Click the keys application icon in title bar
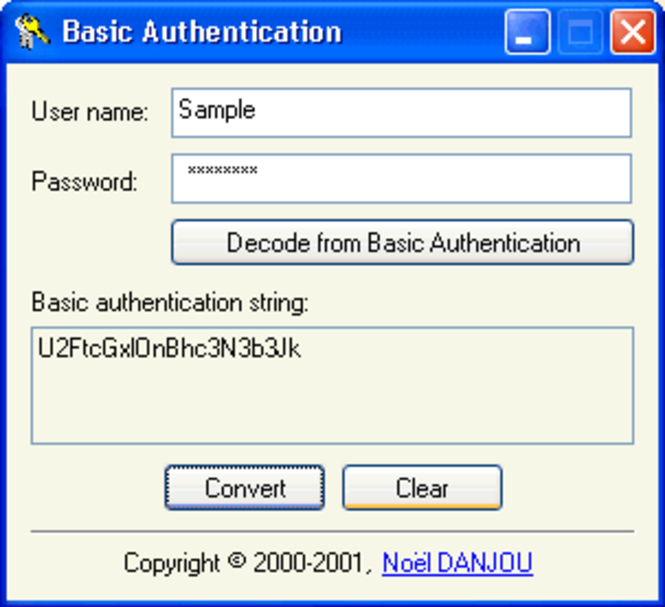Viewport: 665px width, 607px height. point(31,31)
